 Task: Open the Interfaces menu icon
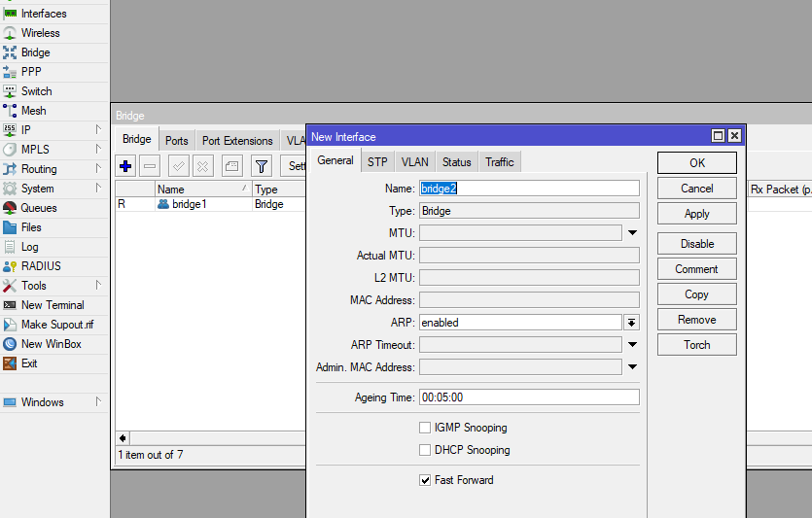point(10,14)
